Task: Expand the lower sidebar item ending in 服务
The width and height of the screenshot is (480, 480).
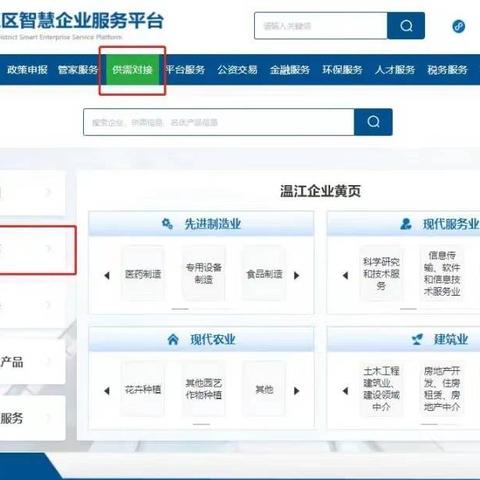Action: [49, 418]
